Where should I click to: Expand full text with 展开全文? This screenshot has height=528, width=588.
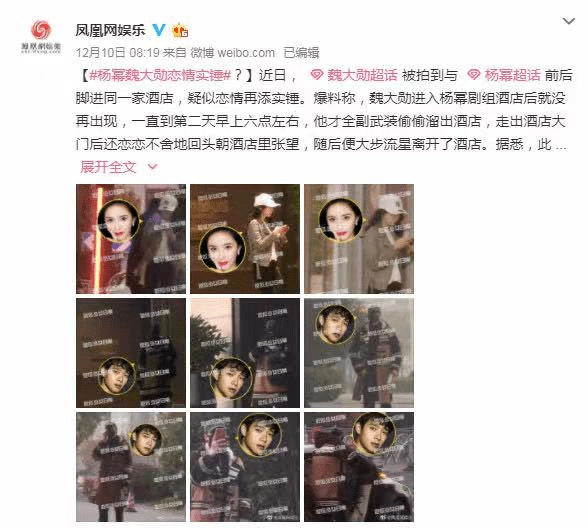[x=108, y=167]
